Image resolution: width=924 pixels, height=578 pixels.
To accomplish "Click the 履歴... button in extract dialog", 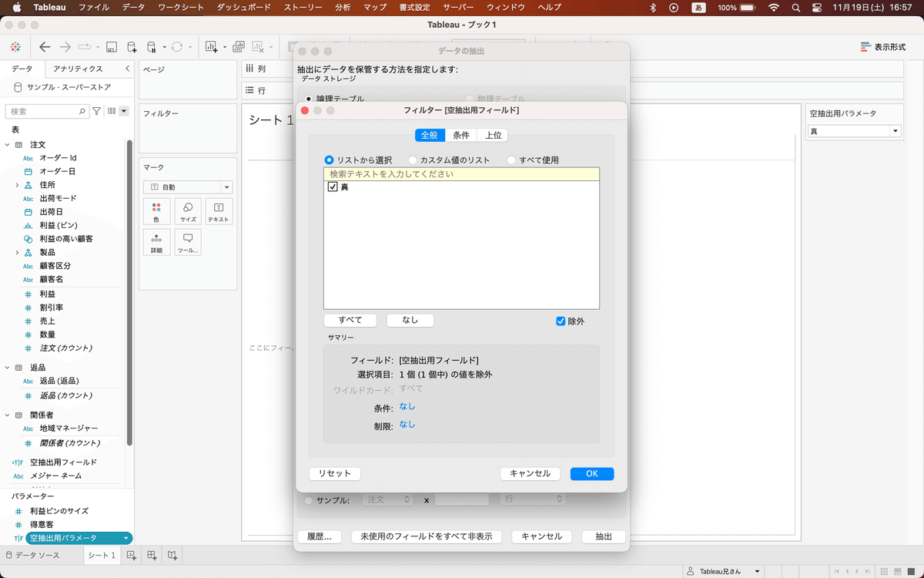I will coord(319,536).
